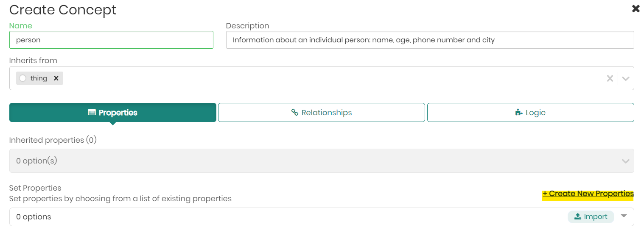Screen dimensions: 644x230
Task: Open the Set Properties dropdown arrow
Action: (624, 216)
